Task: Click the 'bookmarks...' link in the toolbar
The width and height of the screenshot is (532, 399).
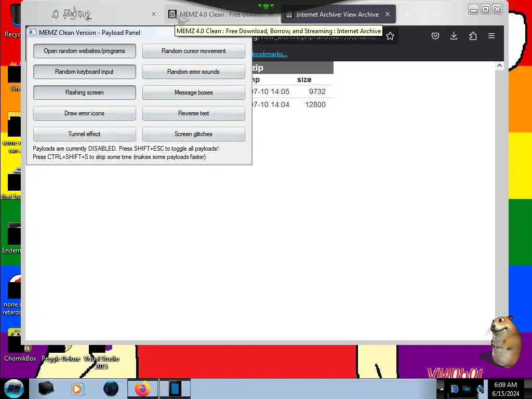Action: click(270, 54)
